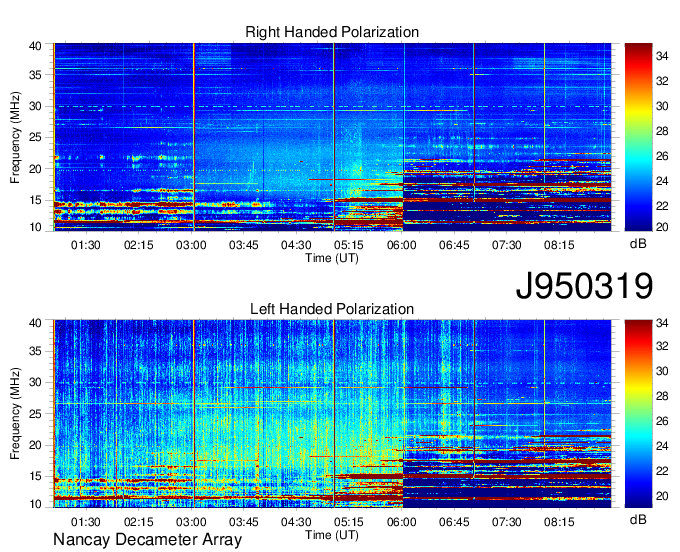
Task: Click the right-handed polarization spectrogram
Action: tap(332, 137)
